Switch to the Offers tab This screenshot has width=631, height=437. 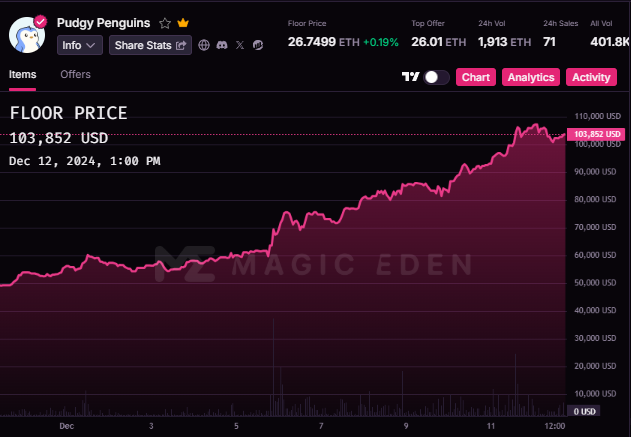(x=75, y=74)
